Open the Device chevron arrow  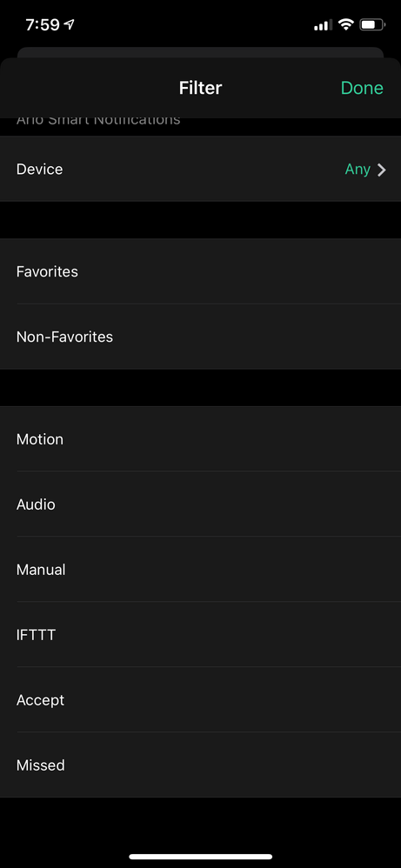click(381, 170)
